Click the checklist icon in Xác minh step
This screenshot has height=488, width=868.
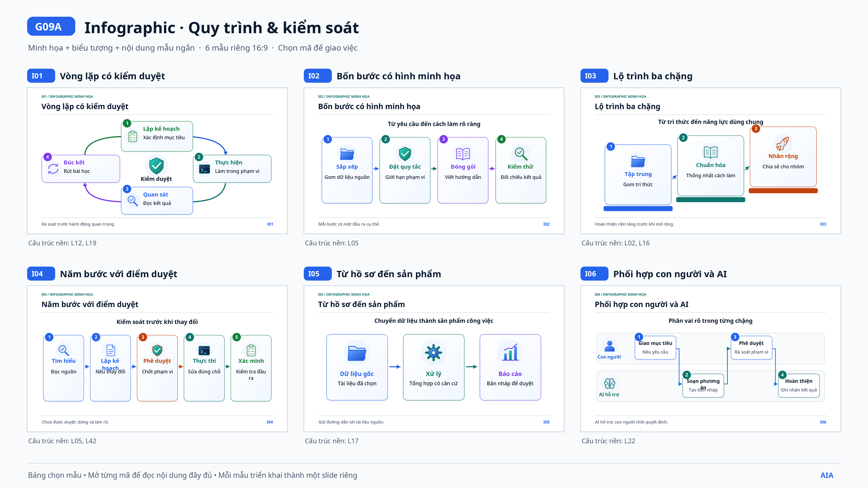click(251, 350)
